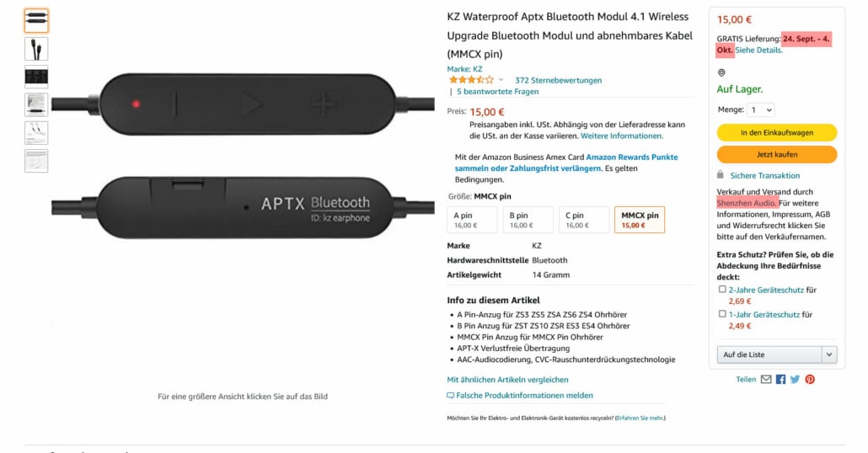868x453 pixels.
Task: Share product on Pinterest icon
Action: tap(810, 380)
